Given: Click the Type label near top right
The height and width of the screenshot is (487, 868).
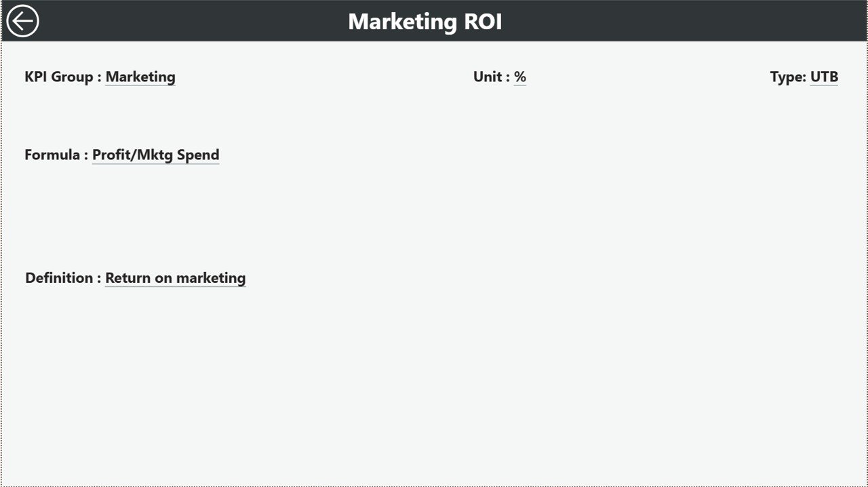Looking at the screenshot, I should click(786, 77).
